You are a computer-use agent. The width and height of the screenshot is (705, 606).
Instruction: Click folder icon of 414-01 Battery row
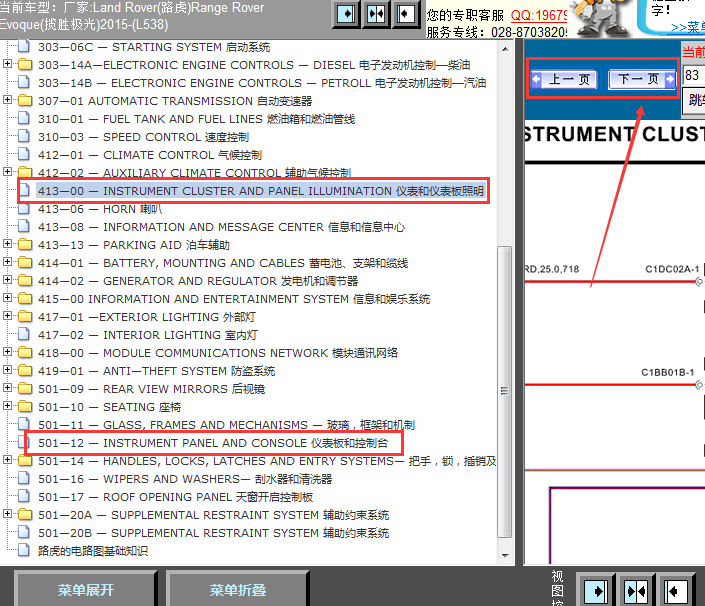click(25, 263)
